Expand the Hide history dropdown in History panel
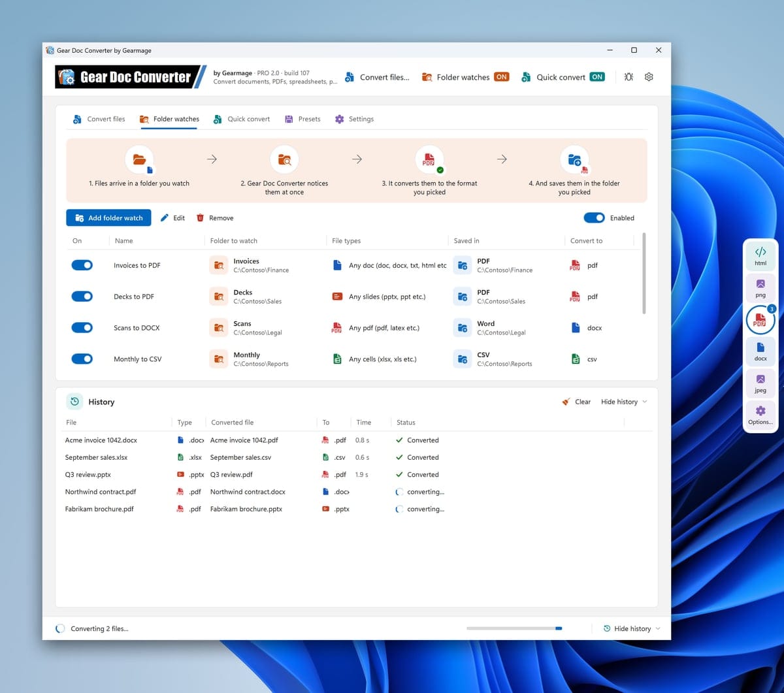This screenshot has height=693, width=784. (x=624, y=402)
